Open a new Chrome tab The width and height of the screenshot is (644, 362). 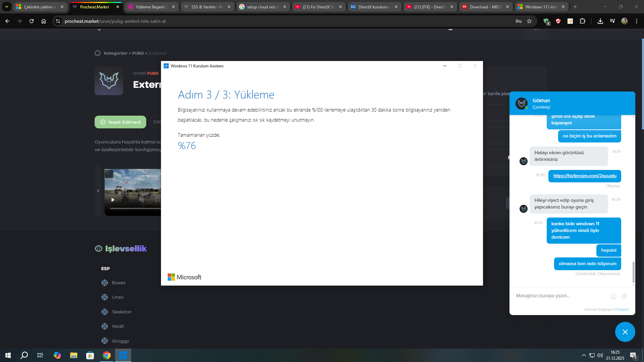(575, 7)
